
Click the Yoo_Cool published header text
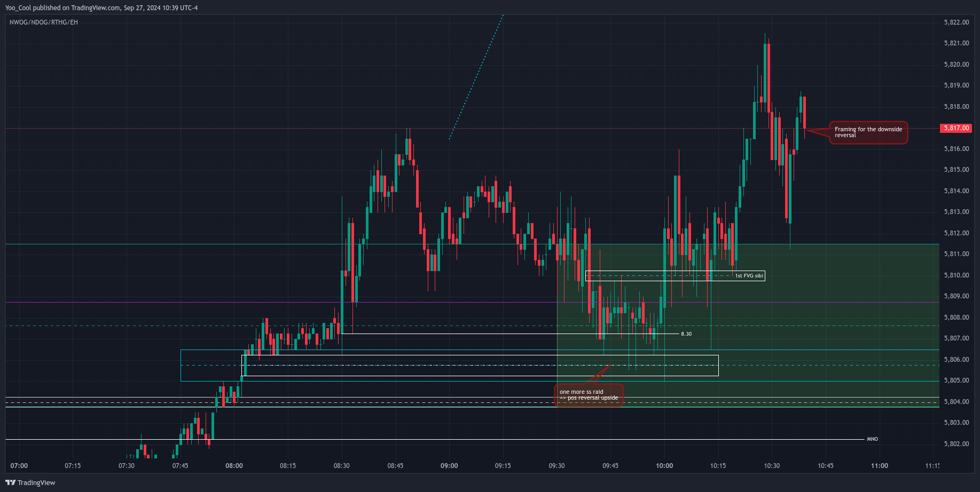click(101, 8)
